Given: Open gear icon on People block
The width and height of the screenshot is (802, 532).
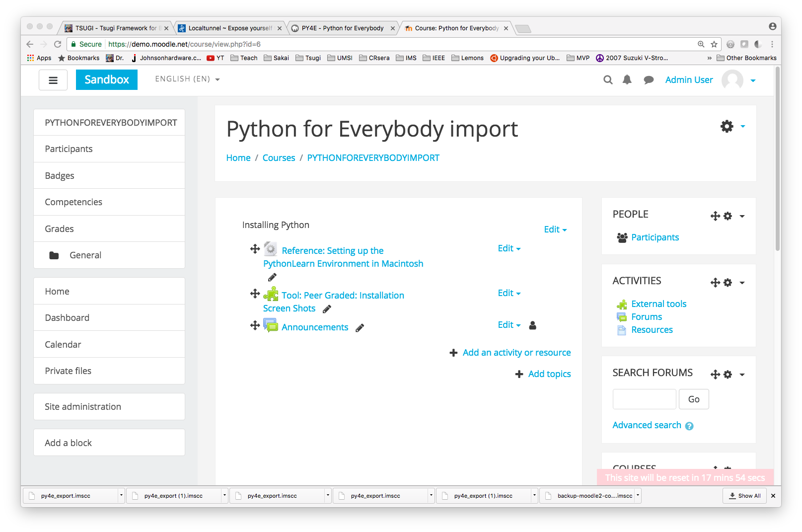Looking at the screenshot, I should point(728,216).
